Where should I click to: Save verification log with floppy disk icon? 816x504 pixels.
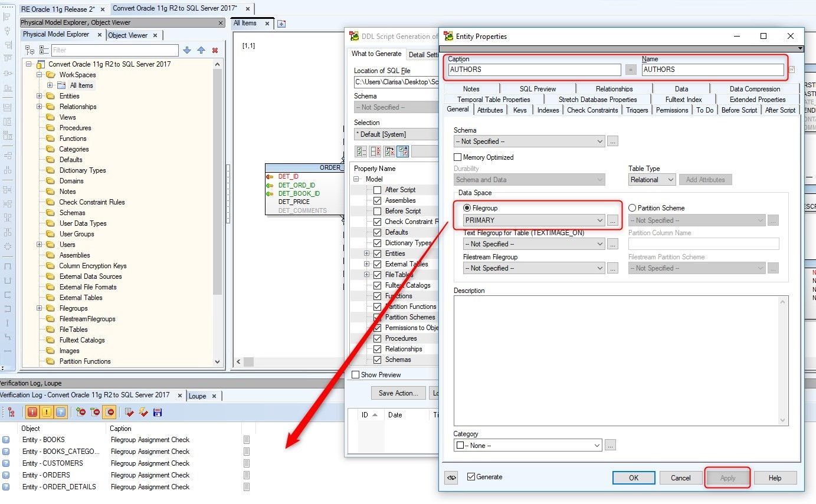coord(158,412)
